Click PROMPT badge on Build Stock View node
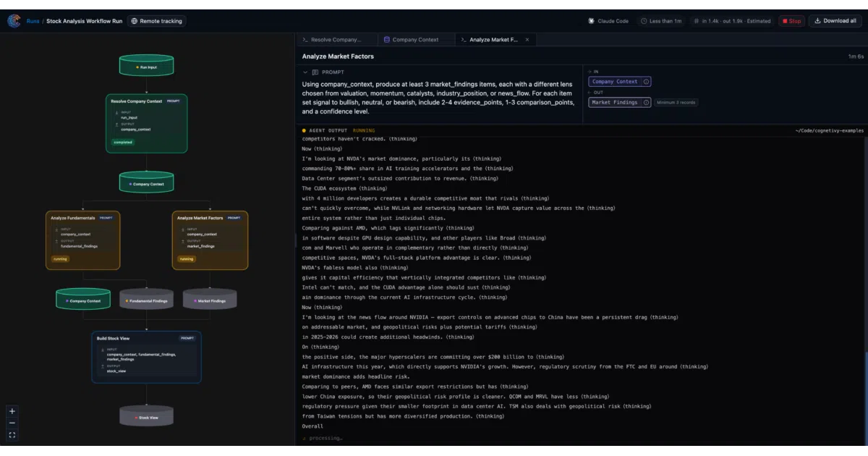Screen dimensions: 868x456 [187, 338]
